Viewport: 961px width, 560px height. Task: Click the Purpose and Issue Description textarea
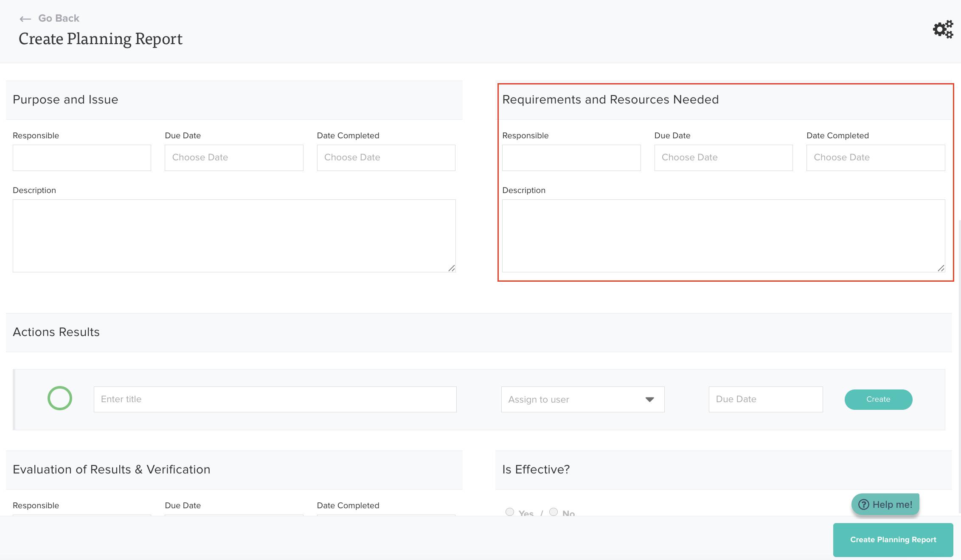coord(234,235)
